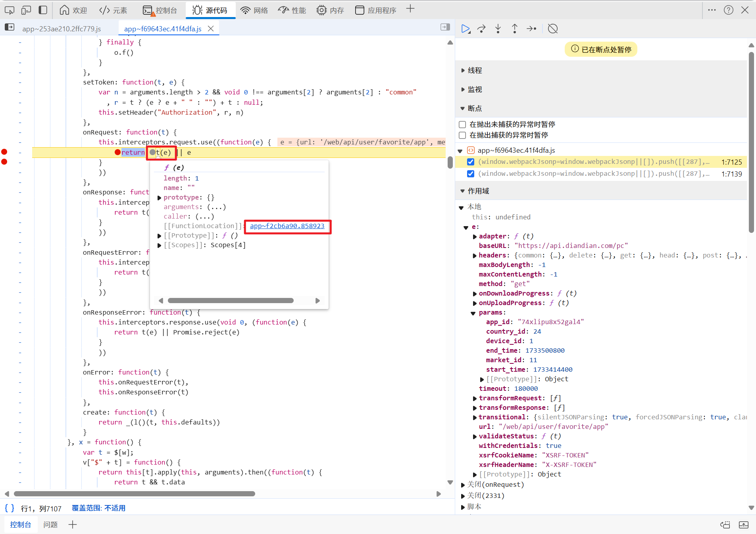Toggle device emulation icon
The height and width of the screenshot is (534, 756).
(x=26, y=10)
